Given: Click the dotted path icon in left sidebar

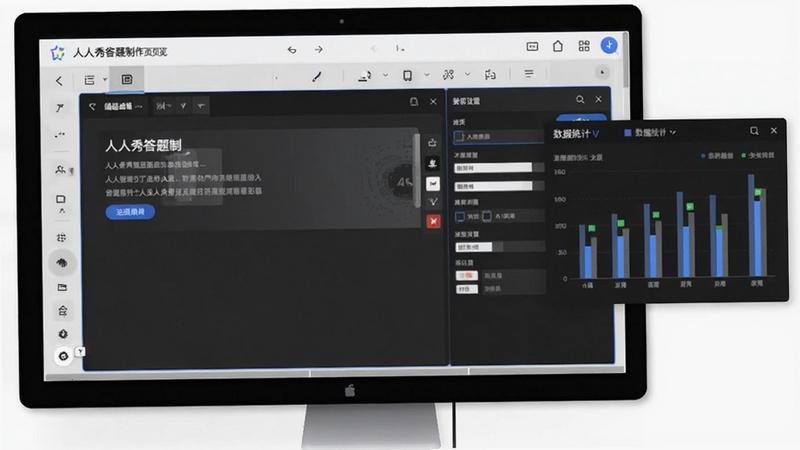Looking at the screenshot, I should point(60,135).
